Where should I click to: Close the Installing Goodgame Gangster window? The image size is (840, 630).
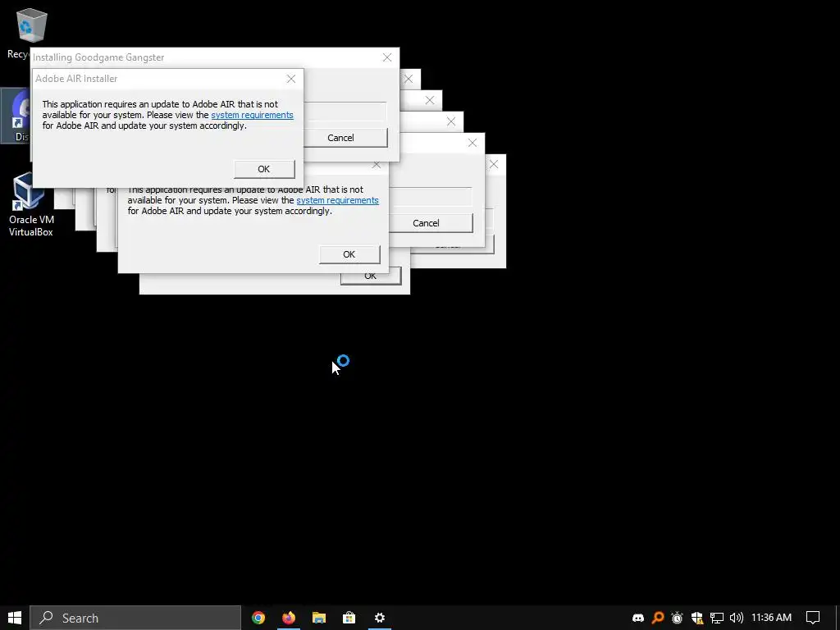click(387, 57)
